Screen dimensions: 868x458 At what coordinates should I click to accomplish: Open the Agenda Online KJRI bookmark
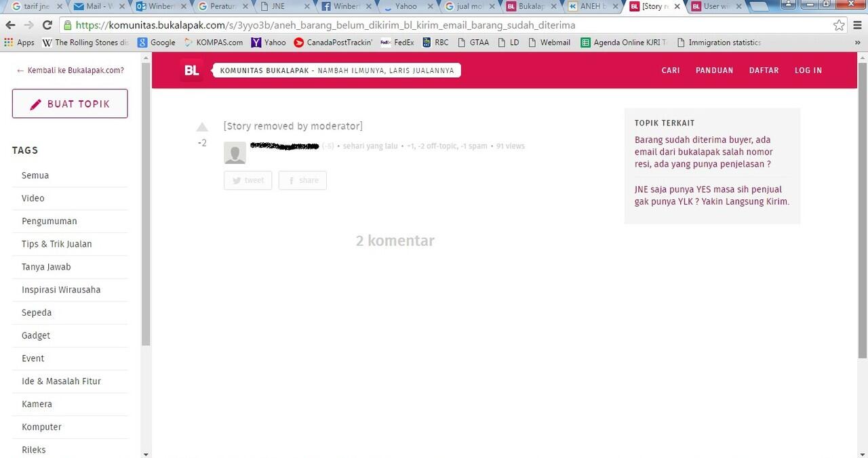click(624, 42)
